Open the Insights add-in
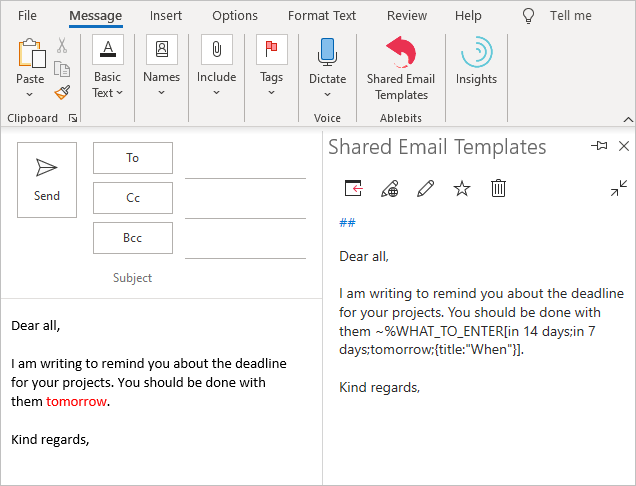636x486 pixels. (x=476, y=61)
